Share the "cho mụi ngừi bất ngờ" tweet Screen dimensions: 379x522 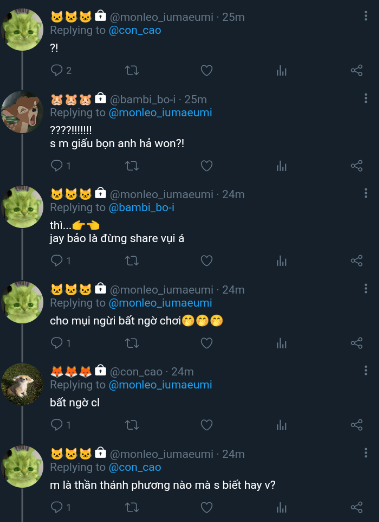click(356, 343)
